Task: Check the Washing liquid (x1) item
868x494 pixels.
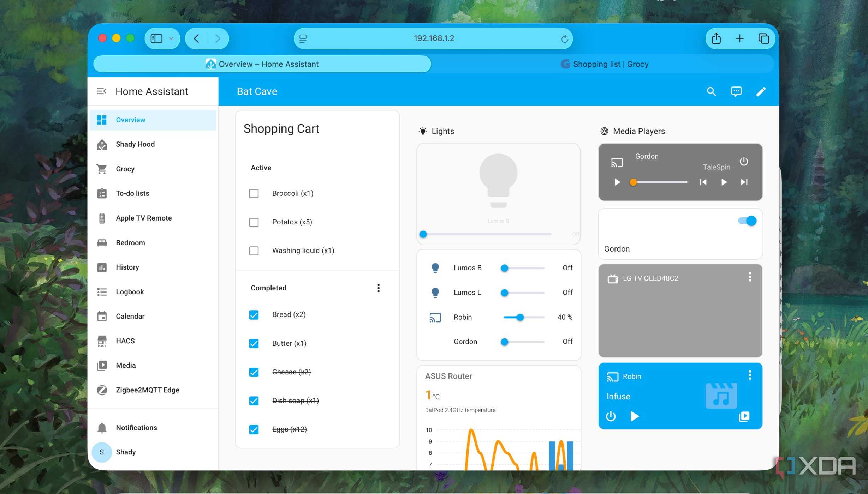Action: click(x=254, y=251)
